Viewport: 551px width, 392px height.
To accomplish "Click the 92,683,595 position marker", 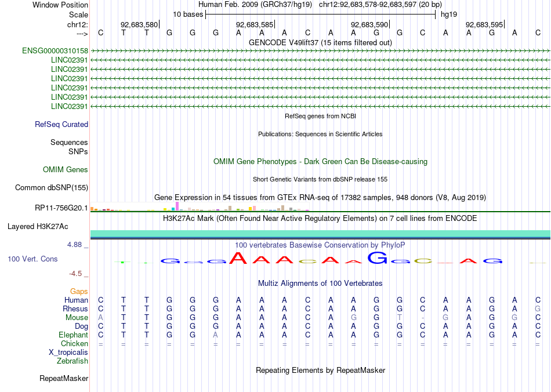I will [x=484, y=24].
